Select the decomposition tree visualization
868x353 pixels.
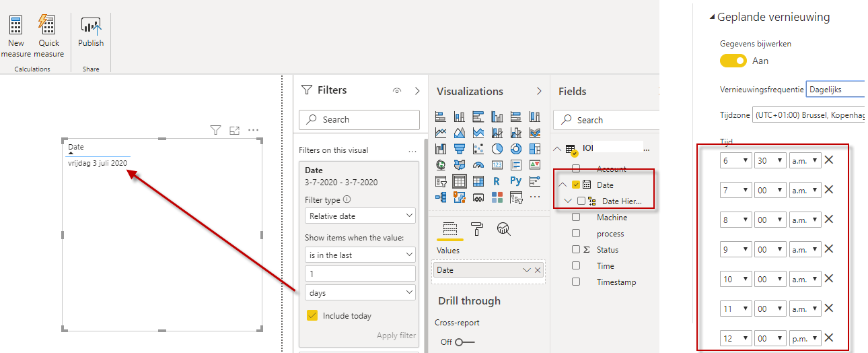point(441,197)
